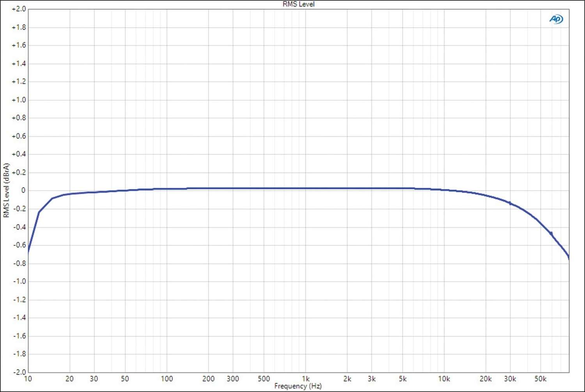Click the -1.0 y-axis value

tap(19, 281)
